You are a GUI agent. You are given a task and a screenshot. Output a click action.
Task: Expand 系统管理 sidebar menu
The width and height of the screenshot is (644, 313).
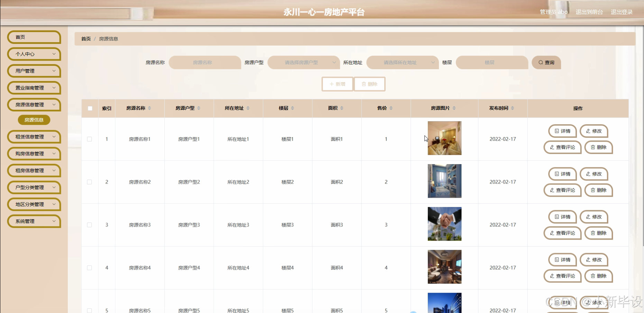click(x=34, y=221)
